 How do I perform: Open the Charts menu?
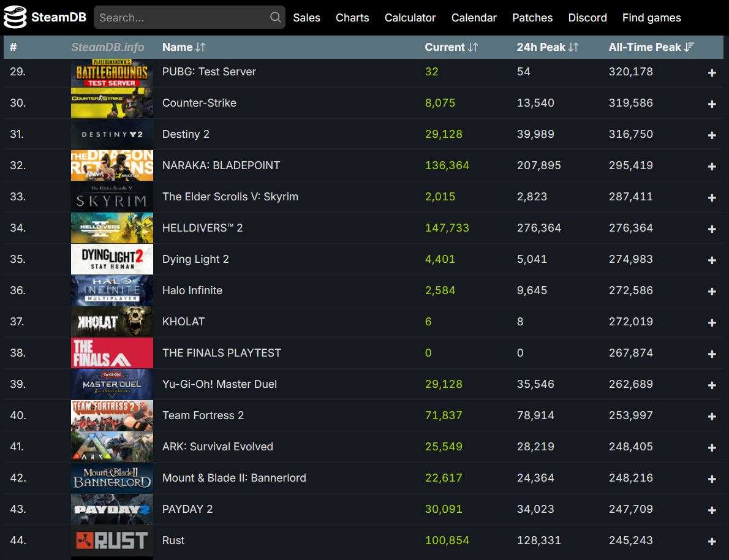[352, 18]
